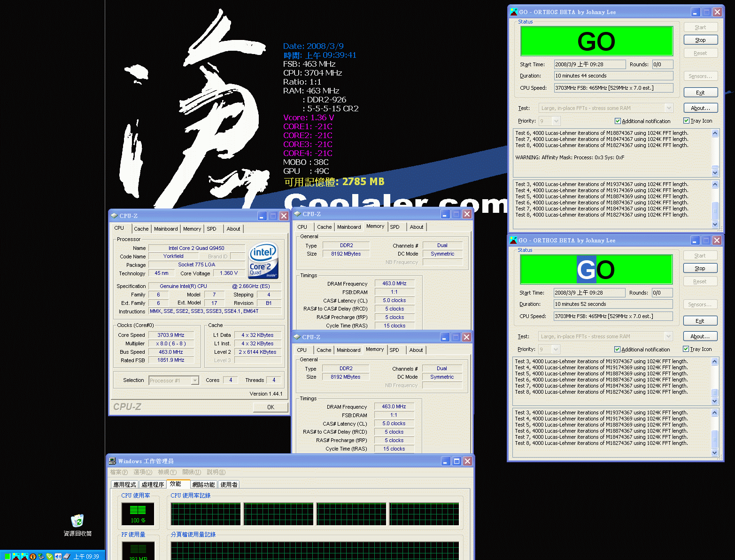
Task: Click green GO status panel in top ORTHOS
Action: [597, 41]
